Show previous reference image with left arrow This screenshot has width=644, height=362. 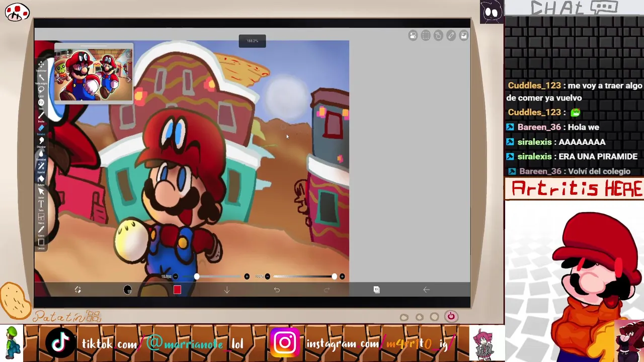(58, 79)
